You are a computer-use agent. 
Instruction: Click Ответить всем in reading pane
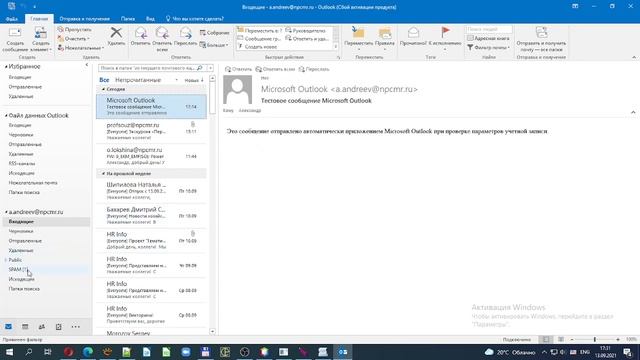[275, 69]
